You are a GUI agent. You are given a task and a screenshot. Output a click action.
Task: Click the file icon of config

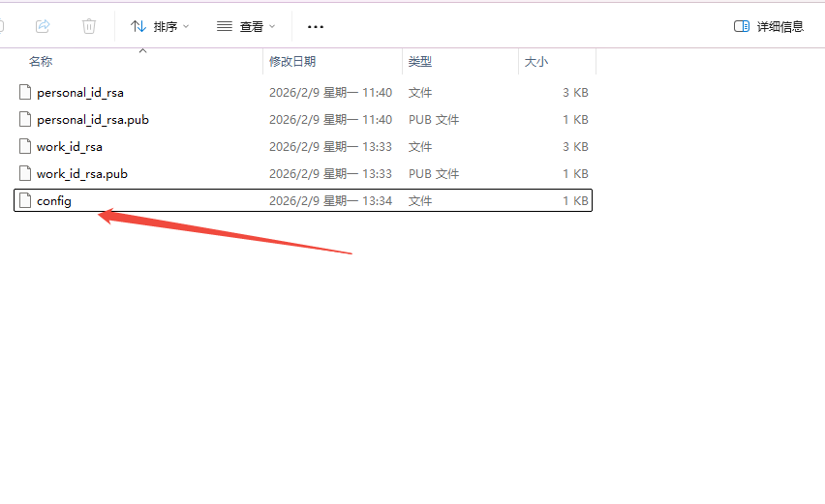[25, 200]
